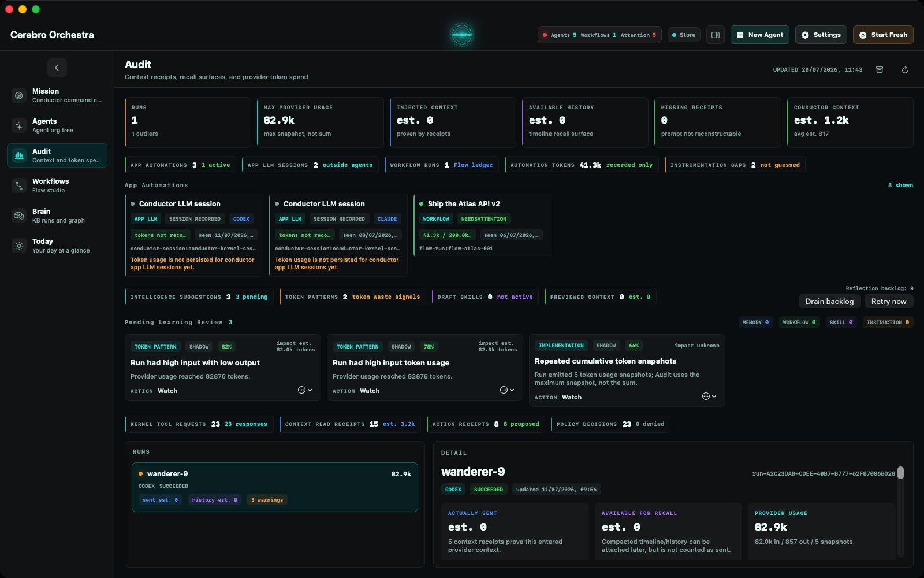Select the wanderer-9 run row
The height and width of the screenshot is (578, 924).
275,487
